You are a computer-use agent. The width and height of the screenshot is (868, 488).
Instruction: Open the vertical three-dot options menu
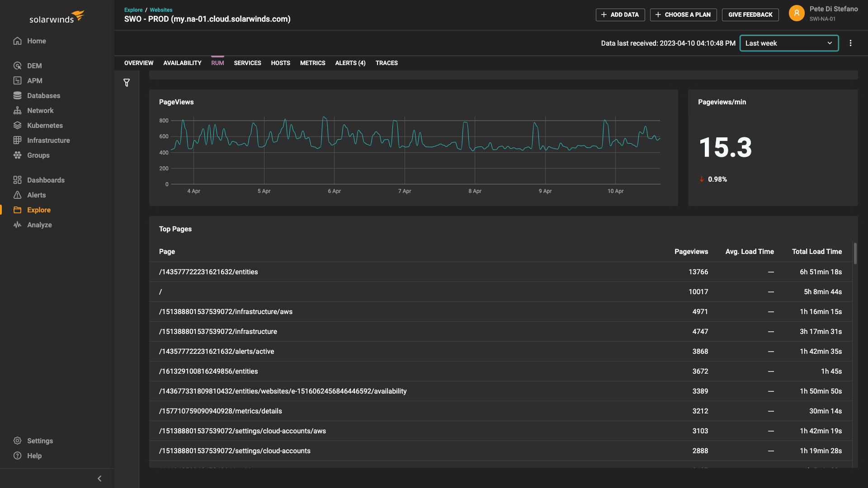(x=850, y=43)
